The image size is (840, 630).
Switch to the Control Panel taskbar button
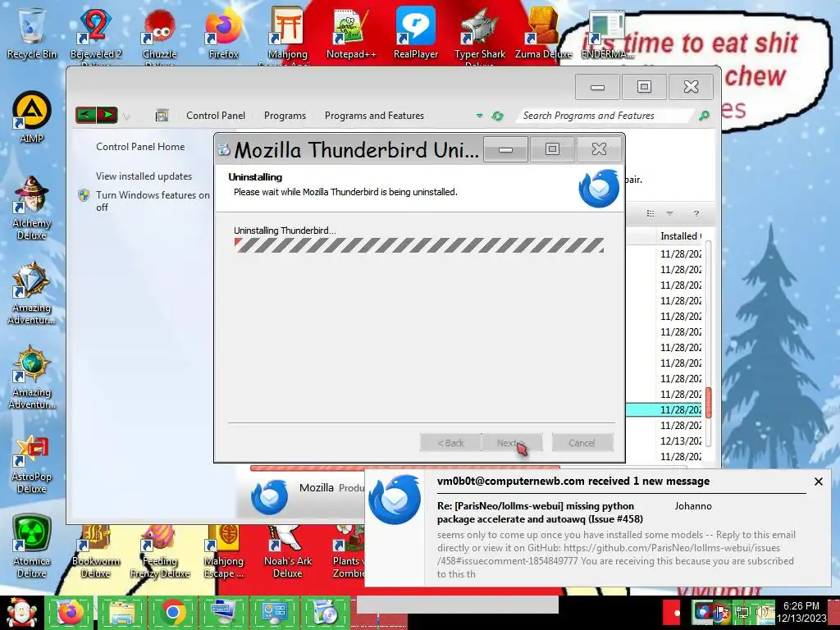[x=274, y=613]
